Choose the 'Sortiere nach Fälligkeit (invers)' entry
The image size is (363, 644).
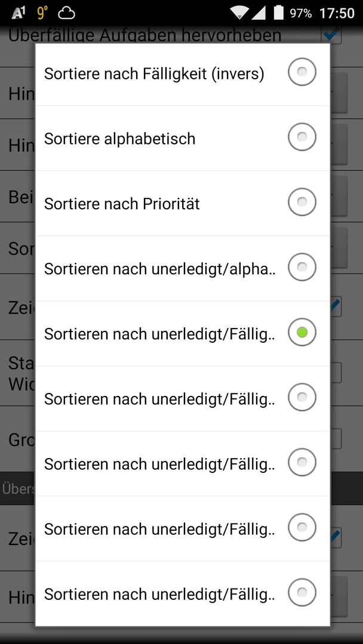point(154,74)
